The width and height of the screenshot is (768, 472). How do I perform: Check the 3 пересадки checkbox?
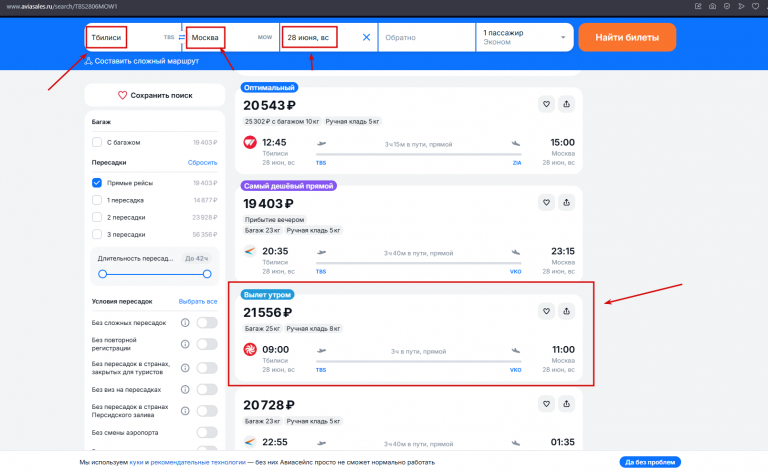coord(97,235)
